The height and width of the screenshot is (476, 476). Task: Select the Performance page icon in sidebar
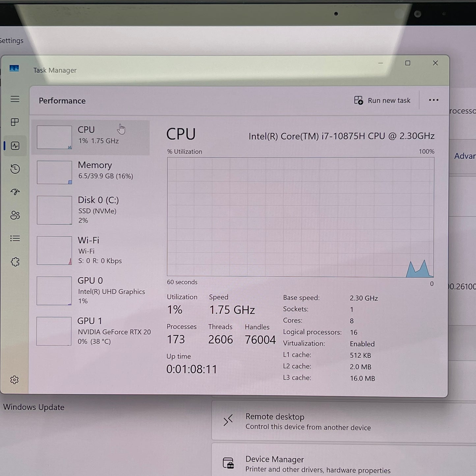click(x=15, y=146)
